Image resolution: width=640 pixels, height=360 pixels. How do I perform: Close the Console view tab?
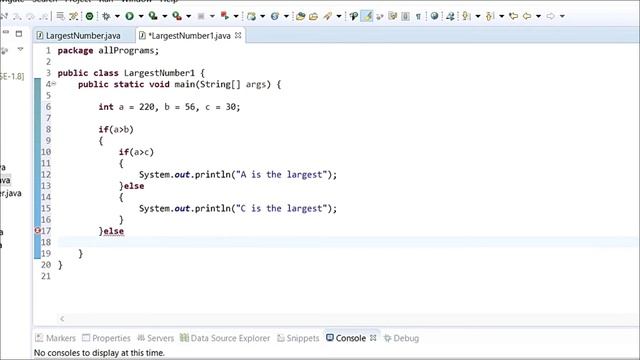373,338
